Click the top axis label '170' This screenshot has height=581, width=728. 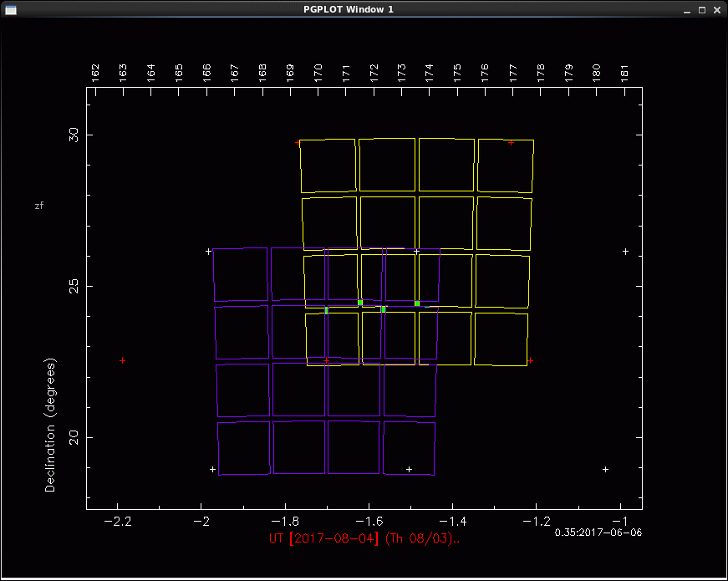pos(318,74)
